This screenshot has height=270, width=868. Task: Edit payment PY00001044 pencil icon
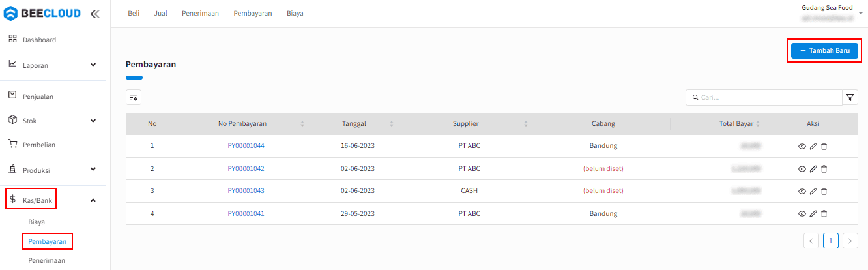813,147
